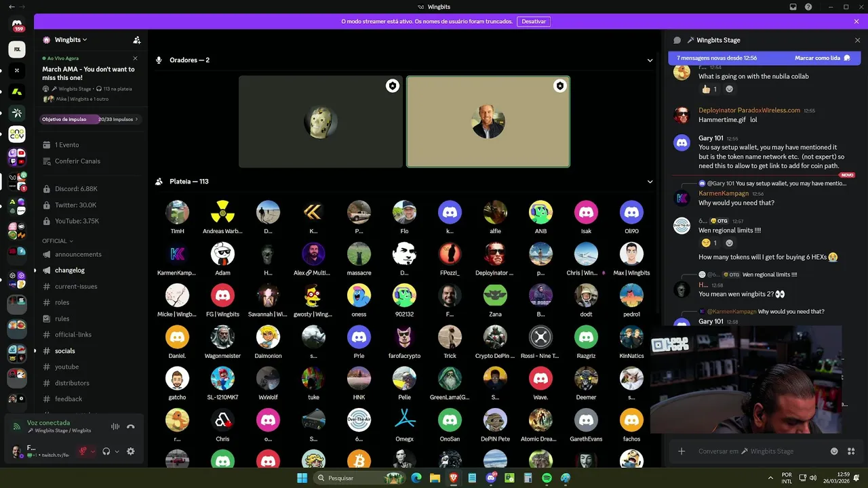Screen dimensions: 868x488
Task: Open audience member TimH's avatar
Action: (x=177, y=212)
